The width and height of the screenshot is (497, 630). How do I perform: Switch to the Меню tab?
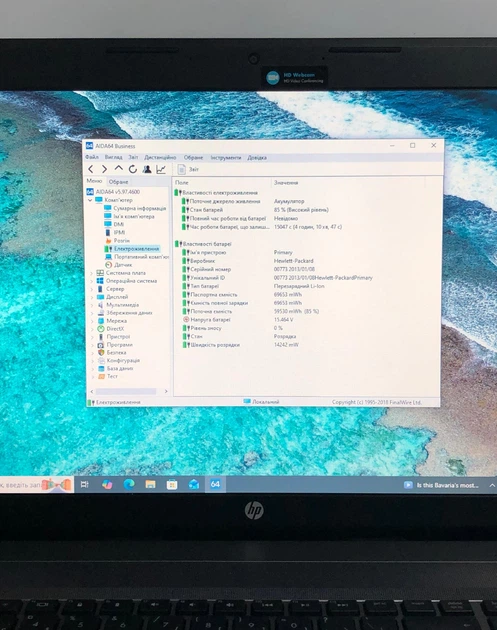click(95, 181)
